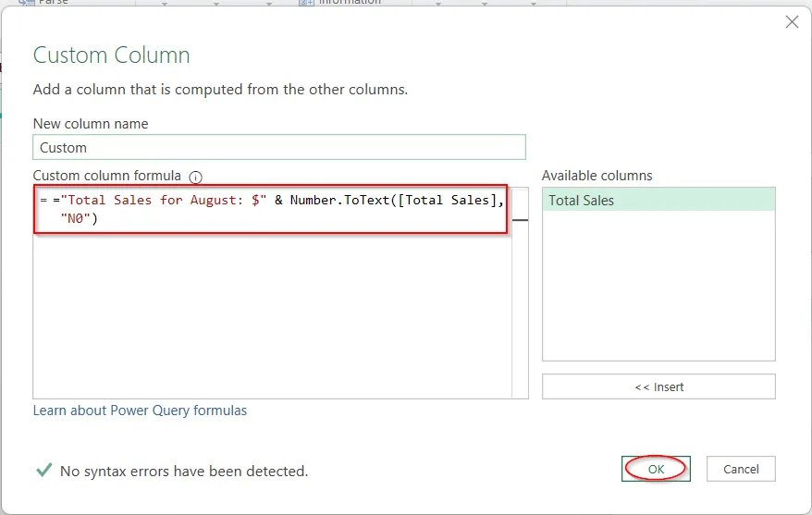This screenshot has width=812, height=515.
Task: Open Learn about Power Query formulas link
Action: 140,411
